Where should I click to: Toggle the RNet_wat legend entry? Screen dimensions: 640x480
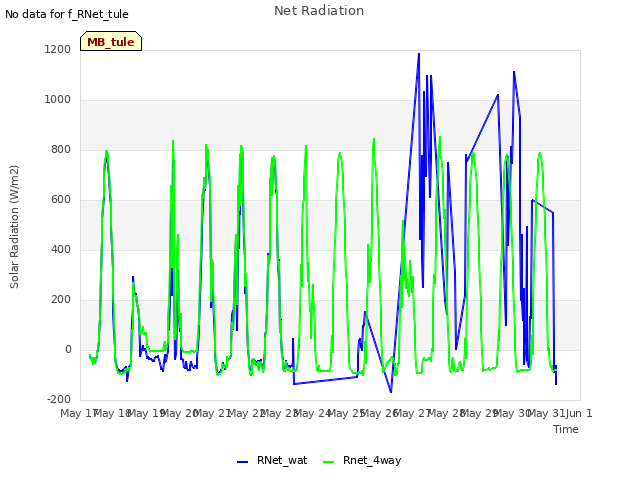pos(272,460)
